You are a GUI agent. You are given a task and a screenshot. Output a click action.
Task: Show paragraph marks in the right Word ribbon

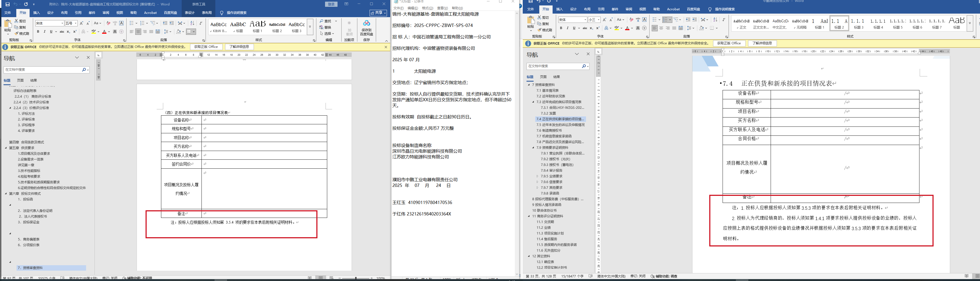pos(724,20)
